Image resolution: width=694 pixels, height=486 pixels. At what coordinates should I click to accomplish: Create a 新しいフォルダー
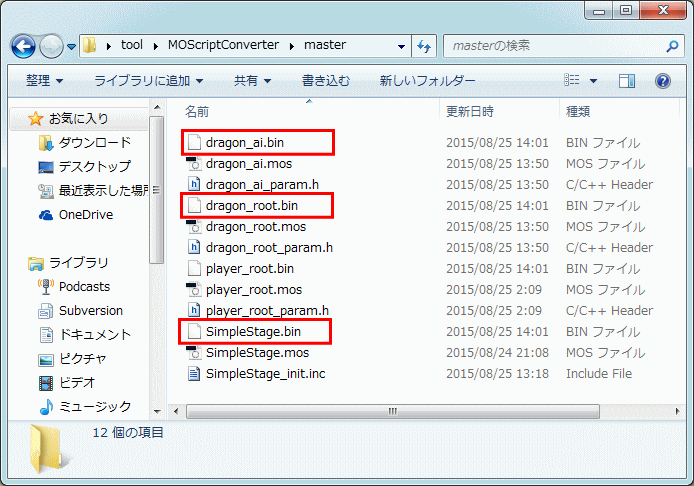point(427,81)
